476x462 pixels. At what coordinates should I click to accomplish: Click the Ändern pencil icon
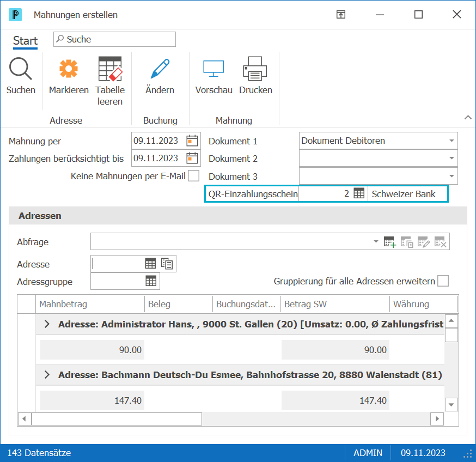(x=160, y=69)
